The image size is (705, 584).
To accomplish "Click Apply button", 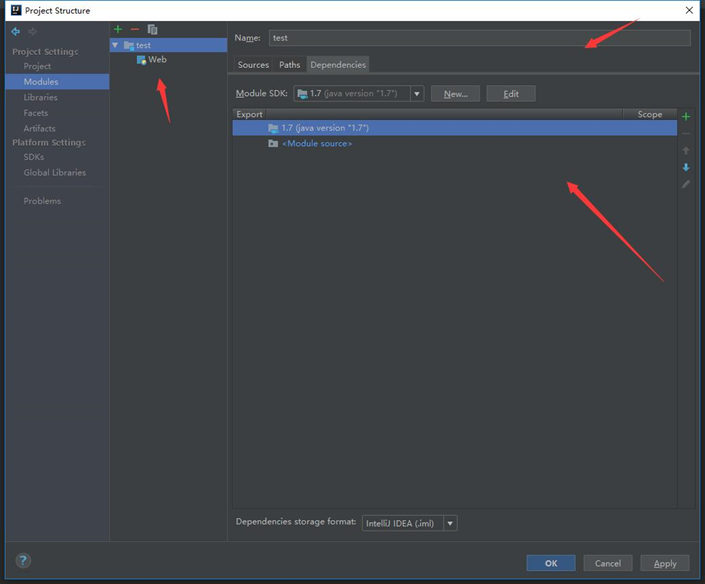I will coord(665,563).
